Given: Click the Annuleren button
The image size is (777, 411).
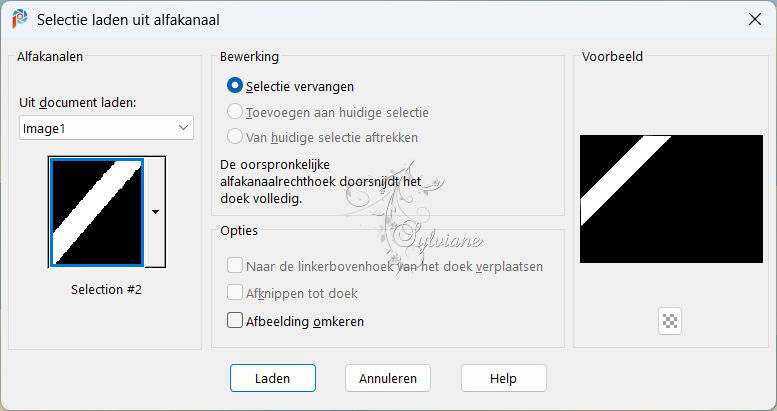Looking at the screenshot, I should (388, 378).
